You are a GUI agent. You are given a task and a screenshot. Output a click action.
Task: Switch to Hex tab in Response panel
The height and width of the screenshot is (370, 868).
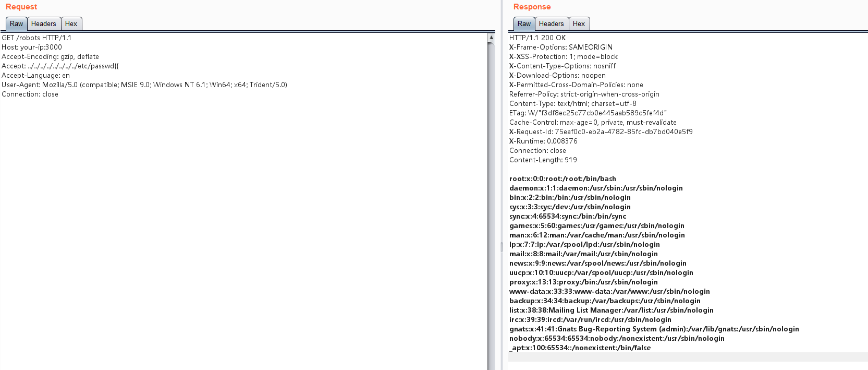tap(579, 24)
